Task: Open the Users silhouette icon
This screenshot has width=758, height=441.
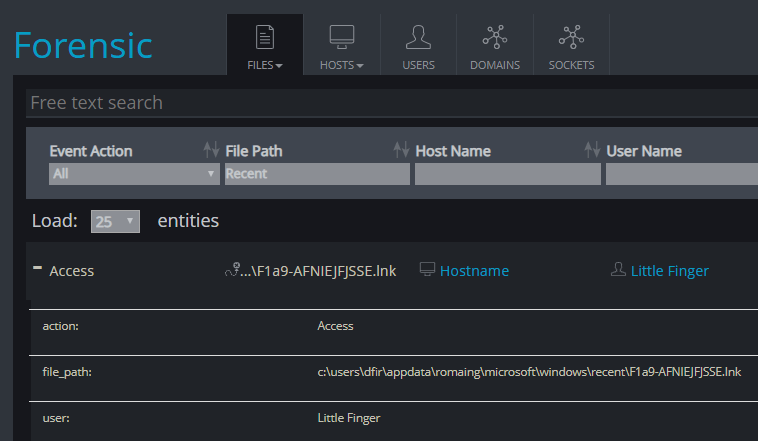Action: pos(418,37)
